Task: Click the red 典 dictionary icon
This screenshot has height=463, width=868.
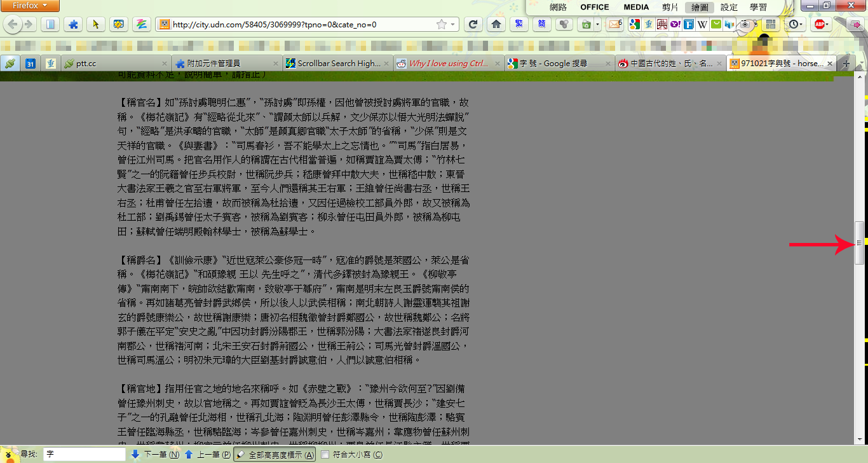Action: tap(661, 25)
